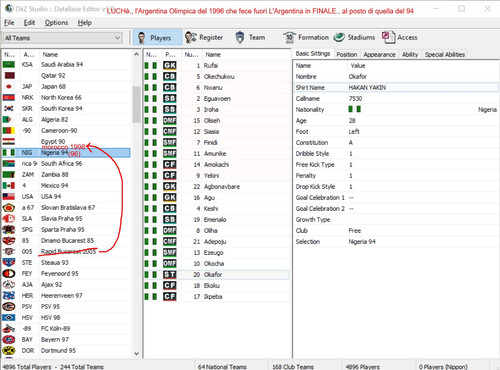Click the South Korea 94 flag icon
Screen dimensions: 500x370
(9, 108)
